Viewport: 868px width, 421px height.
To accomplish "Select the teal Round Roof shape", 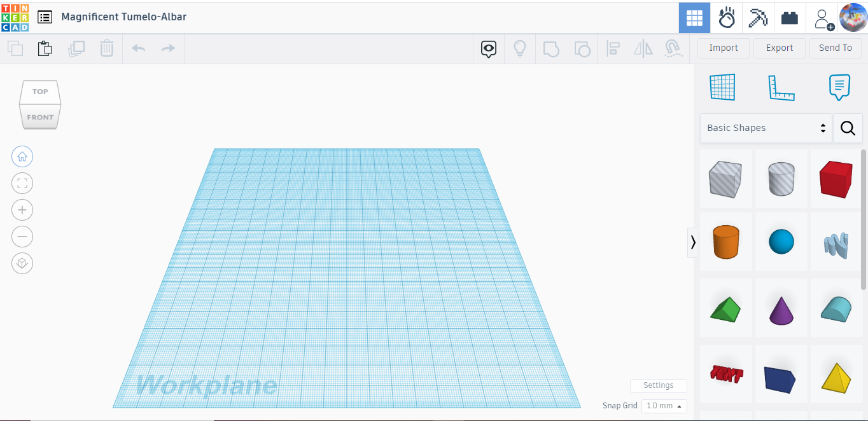I will pos(836,308).
